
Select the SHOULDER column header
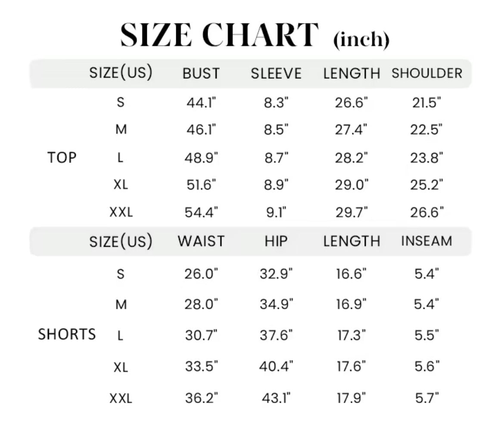point(427,74)
